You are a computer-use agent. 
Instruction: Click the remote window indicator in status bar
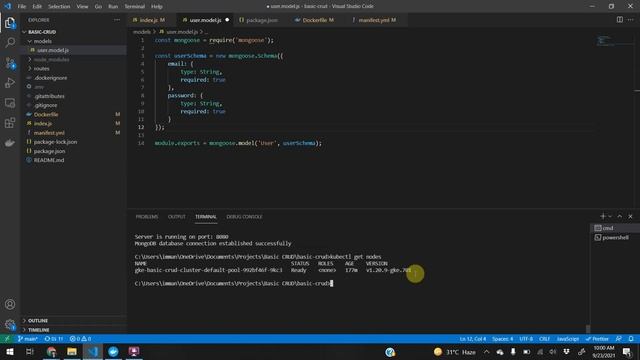(7, 339)
